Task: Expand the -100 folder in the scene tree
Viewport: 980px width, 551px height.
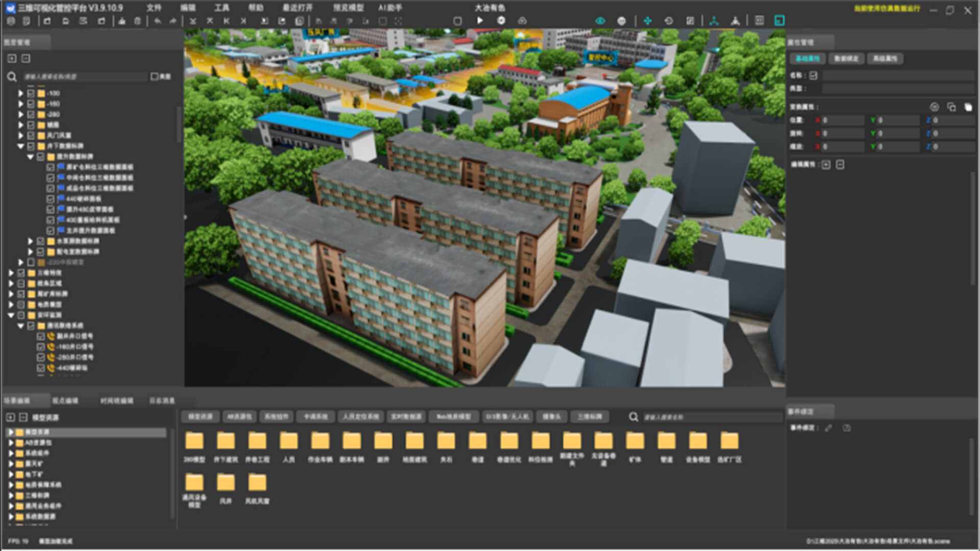Action: click(x=20, y=93)
